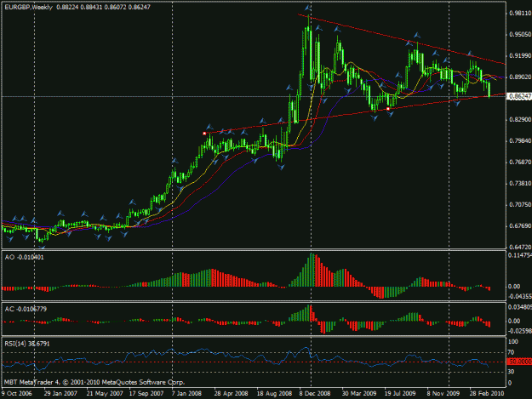Image resolution: width=532 pixels, height=399 pixels.
Task: Select the current price label 0.86247
Action: [x=519, y=97]
